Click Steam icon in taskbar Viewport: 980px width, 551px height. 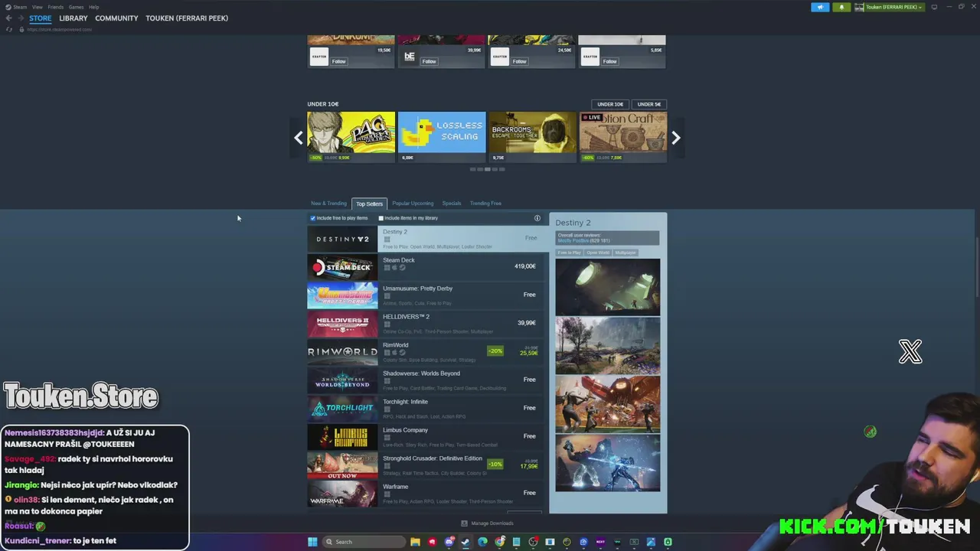pyautogui.click(x=465, y=542)
